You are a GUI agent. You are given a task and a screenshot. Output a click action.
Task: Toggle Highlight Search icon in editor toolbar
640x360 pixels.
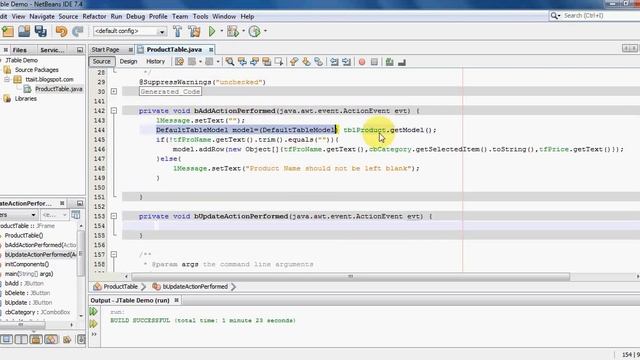coord(267,62)
